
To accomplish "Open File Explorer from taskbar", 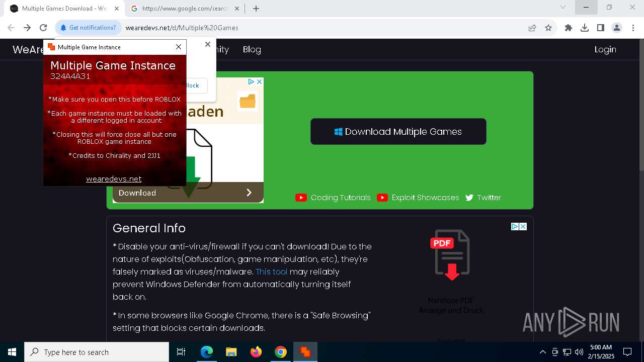I will point(231,352).
